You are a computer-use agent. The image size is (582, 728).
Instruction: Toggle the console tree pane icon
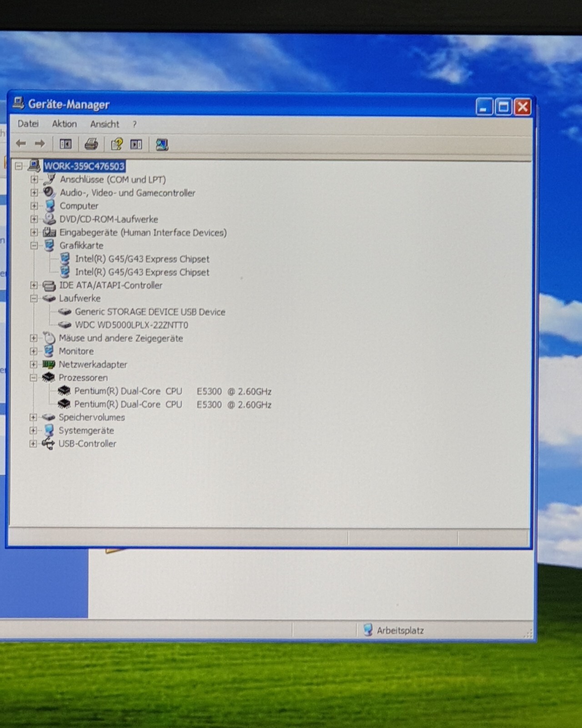click(65, 144)
